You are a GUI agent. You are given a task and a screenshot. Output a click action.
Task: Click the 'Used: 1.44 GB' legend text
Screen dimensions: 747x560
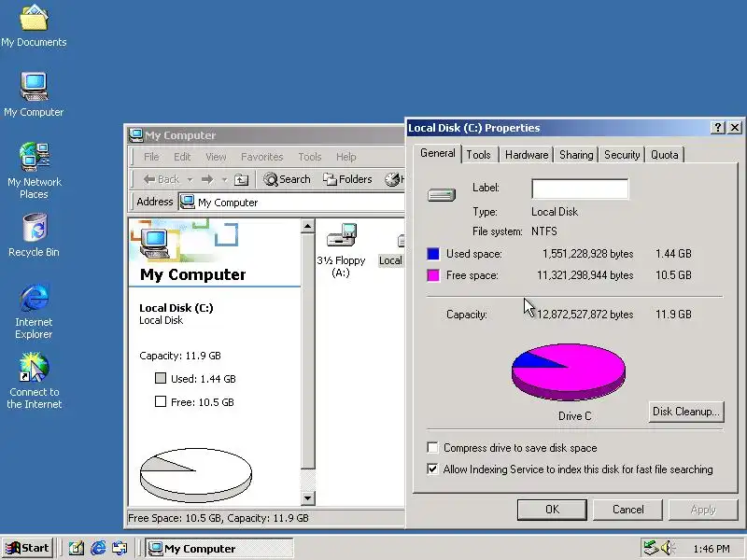point(204,379)
